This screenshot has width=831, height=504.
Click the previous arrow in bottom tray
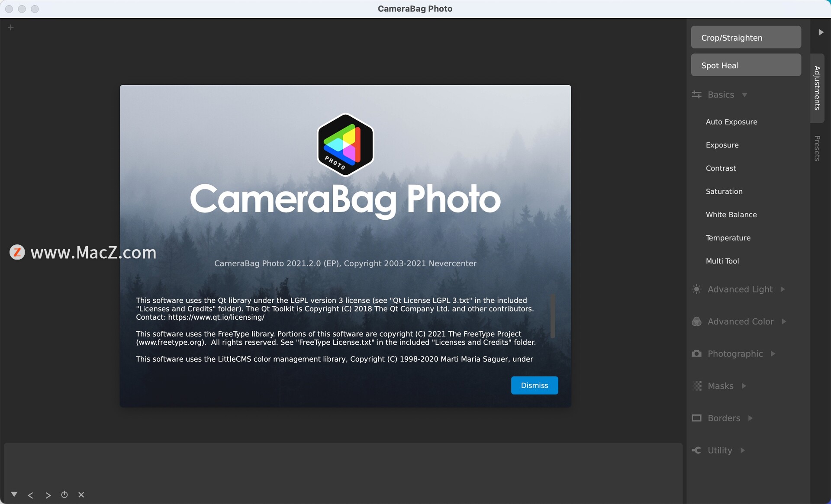(x=30, y=495)
